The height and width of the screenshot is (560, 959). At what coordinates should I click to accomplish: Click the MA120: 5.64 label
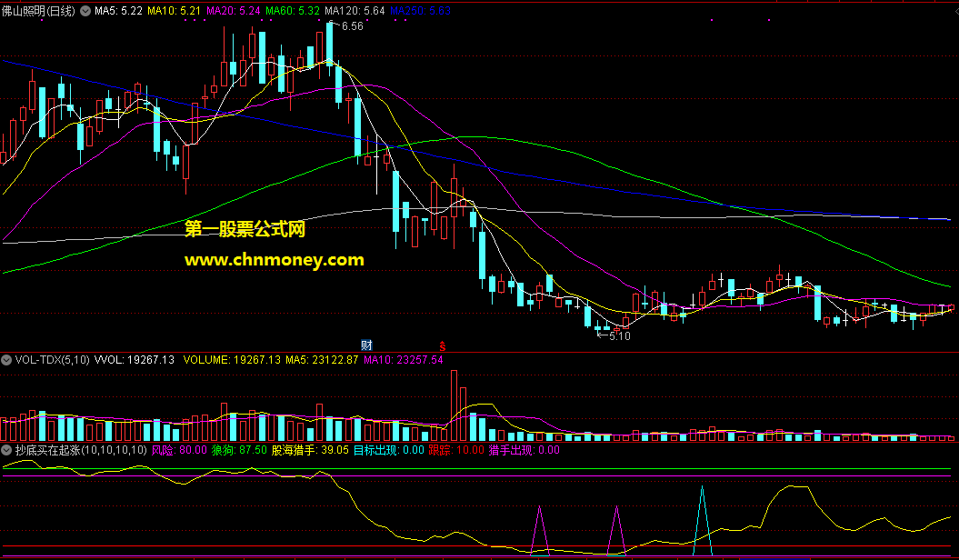[x=355, y=11]
